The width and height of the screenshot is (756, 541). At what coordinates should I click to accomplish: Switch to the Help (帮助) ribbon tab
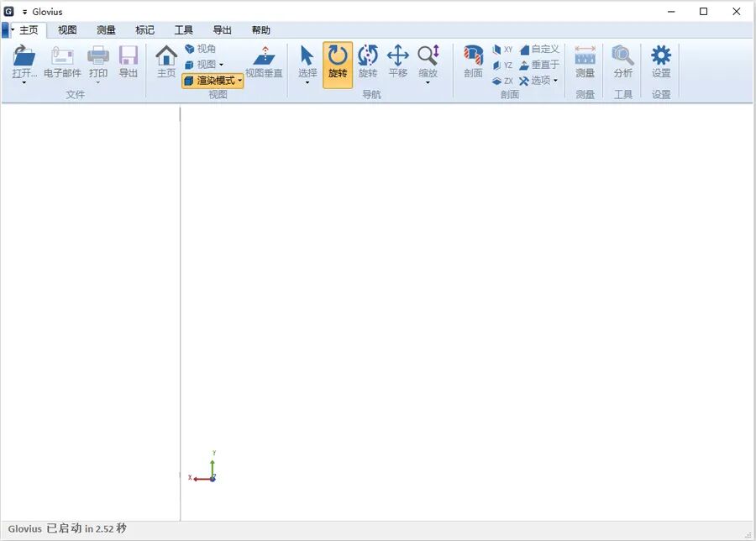261,30
